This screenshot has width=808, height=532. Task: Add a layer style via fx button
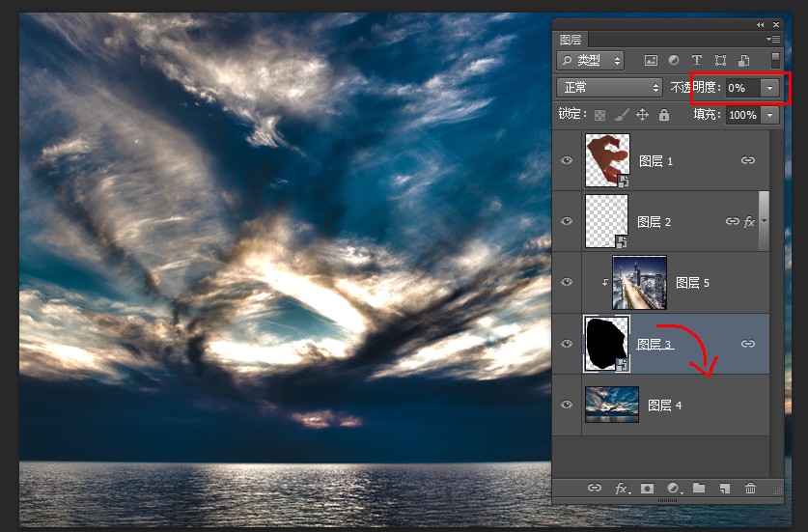pyautogui.click(x=622, y=489)
